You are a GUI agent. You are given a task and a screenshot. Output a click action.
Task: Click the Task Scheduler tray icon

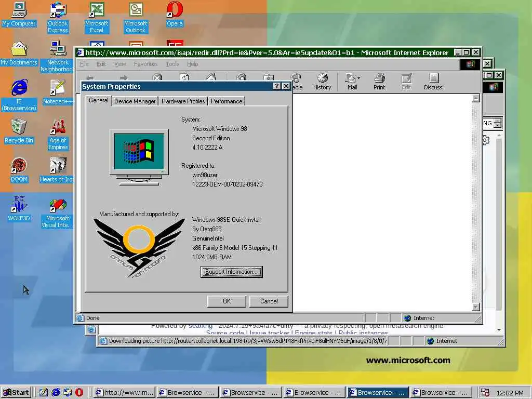tap(485, 393)
